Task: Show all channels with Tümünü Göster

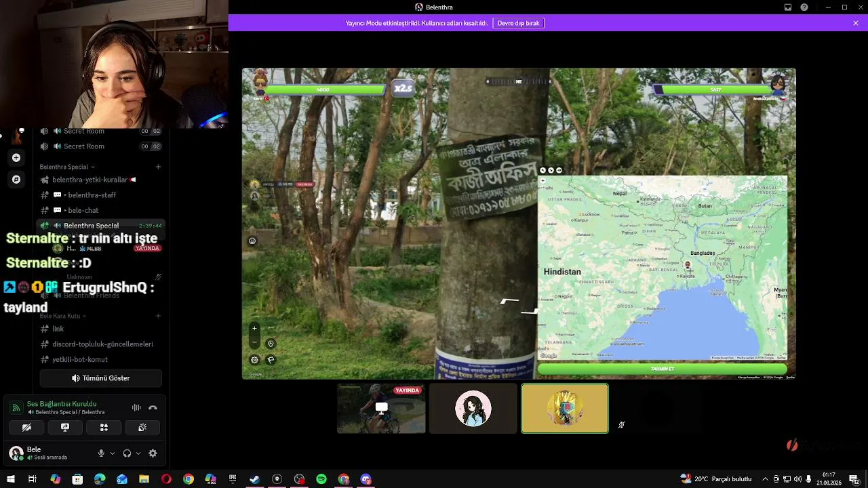Action: [101, 378]
